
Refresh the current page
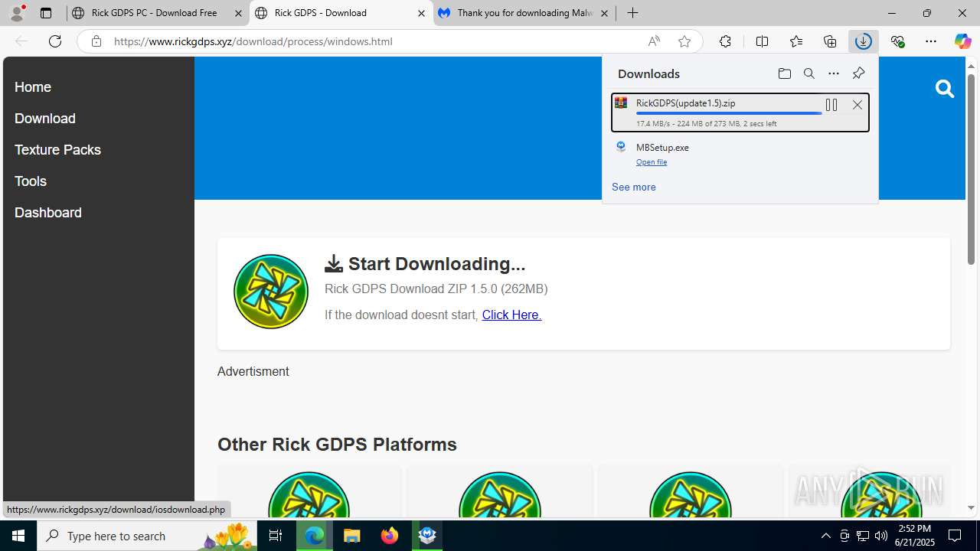55,41
